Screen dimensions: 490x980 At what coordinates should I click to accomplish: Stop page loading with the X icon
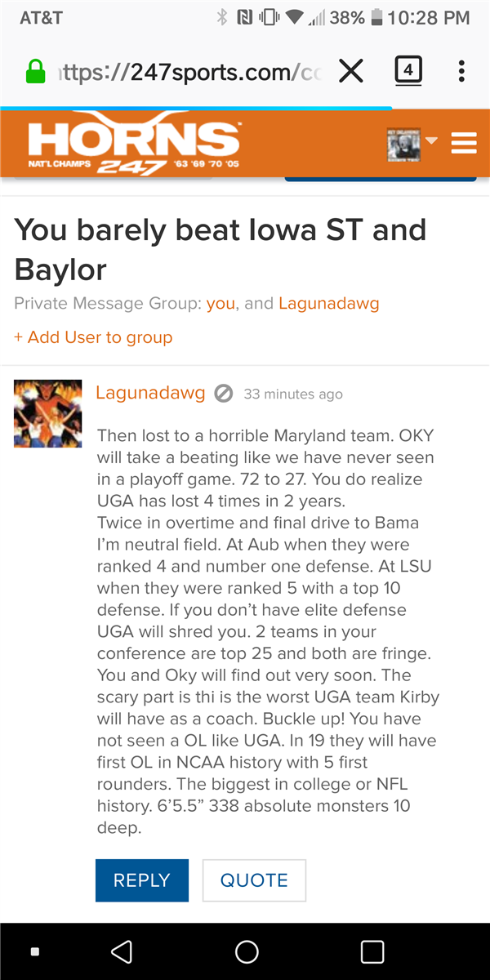click(x=351, y=72)
